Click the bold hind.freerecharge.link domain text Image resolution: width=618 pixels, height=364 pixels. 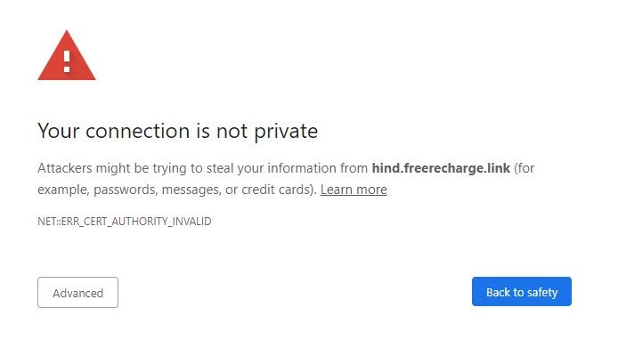(x=441, y=168)
